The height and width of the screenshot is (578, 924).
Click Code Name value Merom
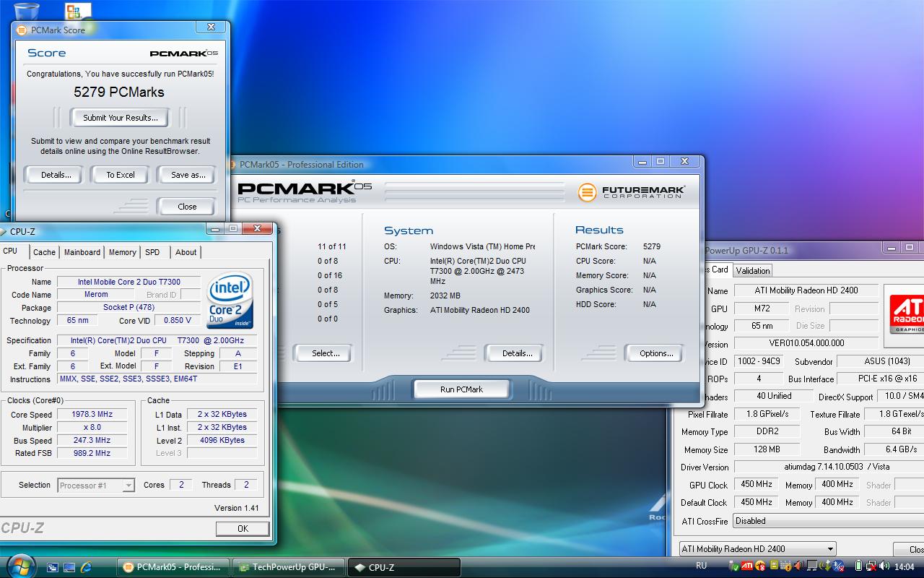click(x=96, y=294)
